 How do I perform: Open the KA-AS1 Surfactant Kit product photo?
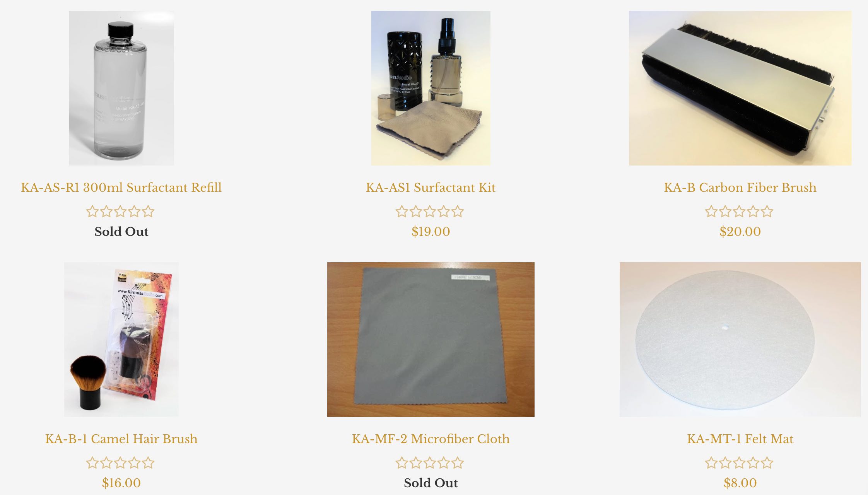click(431, 88)
